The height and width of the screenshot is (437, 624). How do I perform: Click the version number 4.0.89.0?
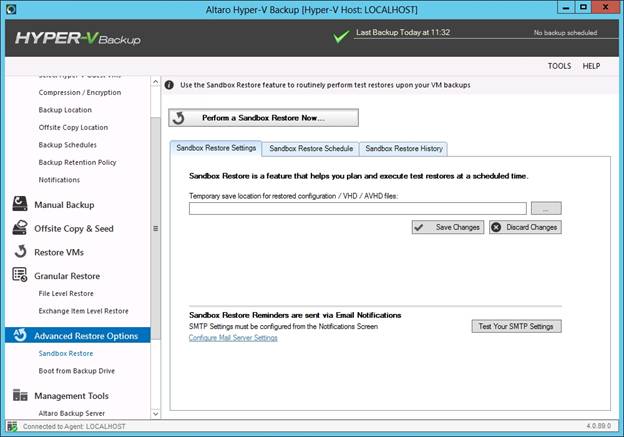[599, 426]
